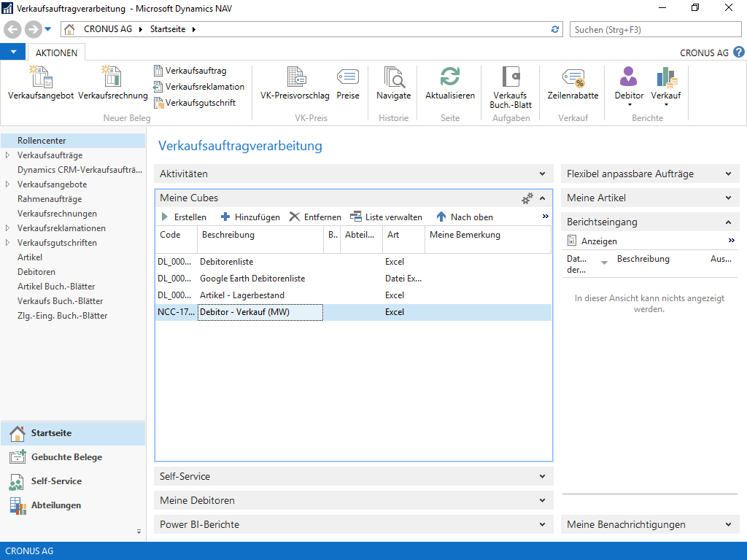Click Anzeigen in Berichtseingang

point(592,241)
